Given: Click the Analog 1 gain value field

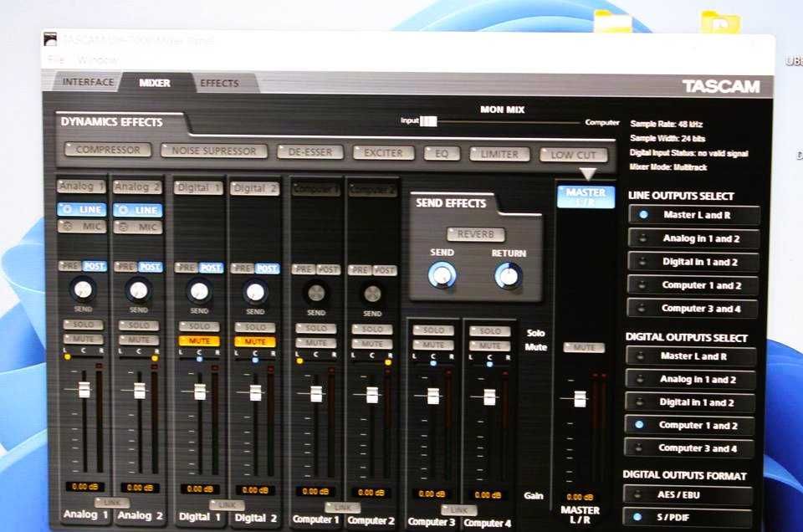Looking at the screenshot, I should [x=85, y=487].
